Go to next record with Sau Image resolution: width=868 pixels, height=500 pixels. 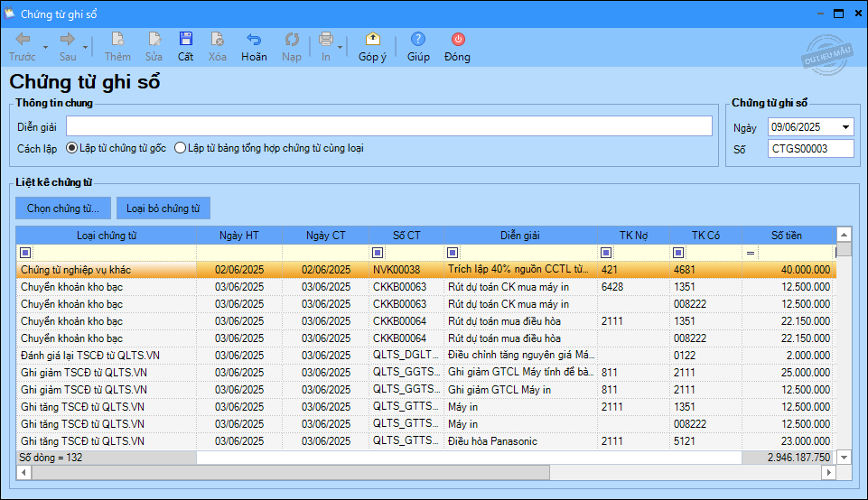[x=68, y=47]
